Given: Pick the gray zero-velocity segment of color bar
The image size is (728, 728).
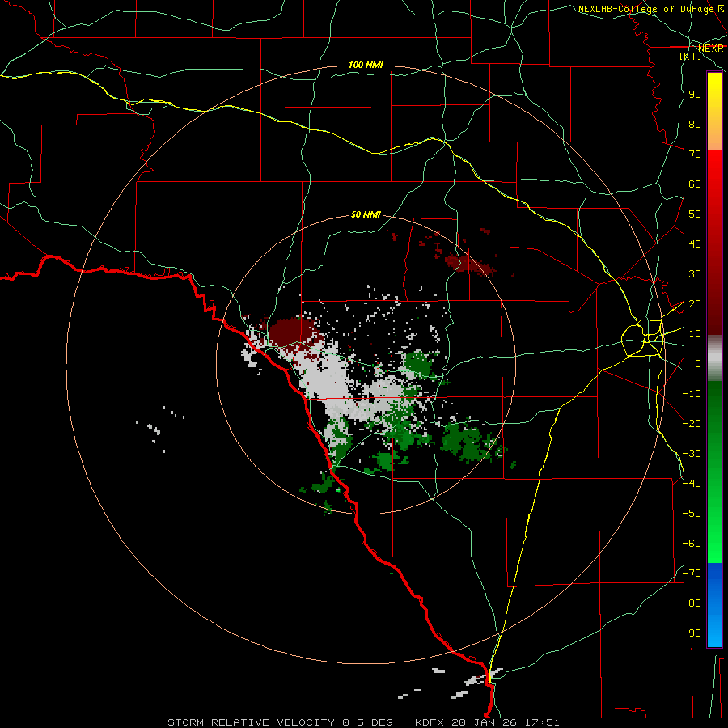Looking at the screenshot, I should point(714,358).
